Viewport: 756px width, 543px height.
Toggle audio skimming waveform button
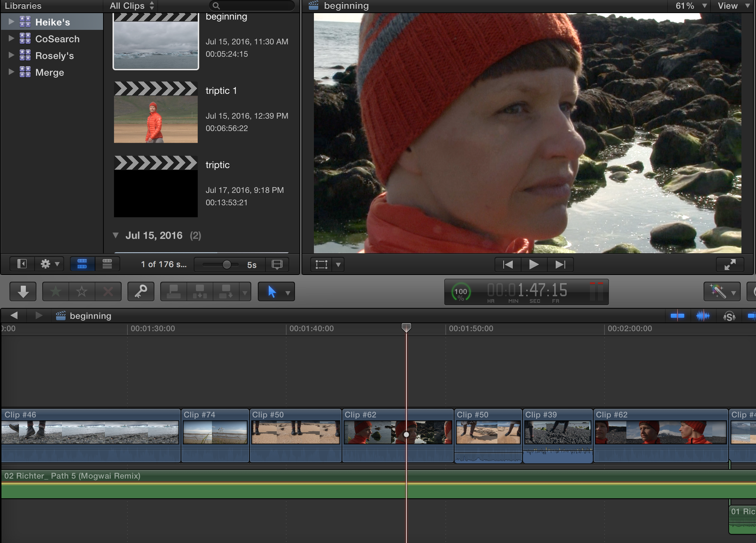point(703,316)
